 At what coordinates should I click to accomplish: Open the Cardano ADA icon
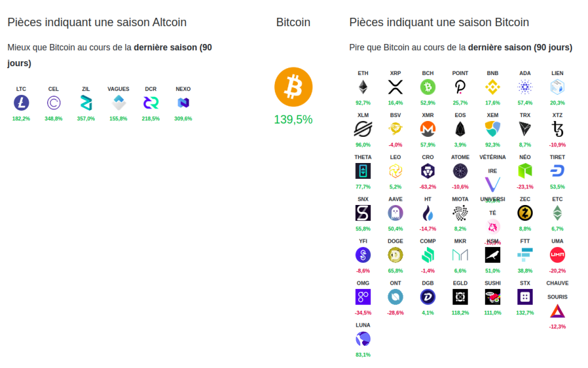(x=525, y=87)
